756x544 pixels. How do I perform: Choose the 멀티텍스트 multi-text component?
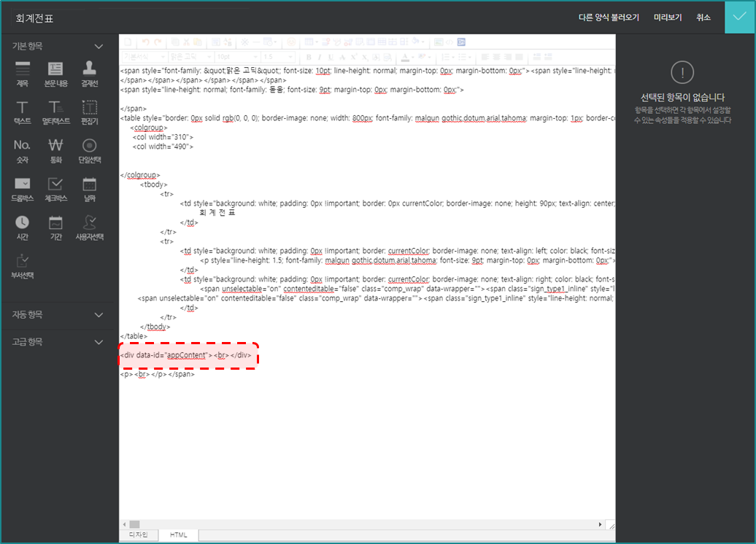pyautogui.click(x=55, y=112)
